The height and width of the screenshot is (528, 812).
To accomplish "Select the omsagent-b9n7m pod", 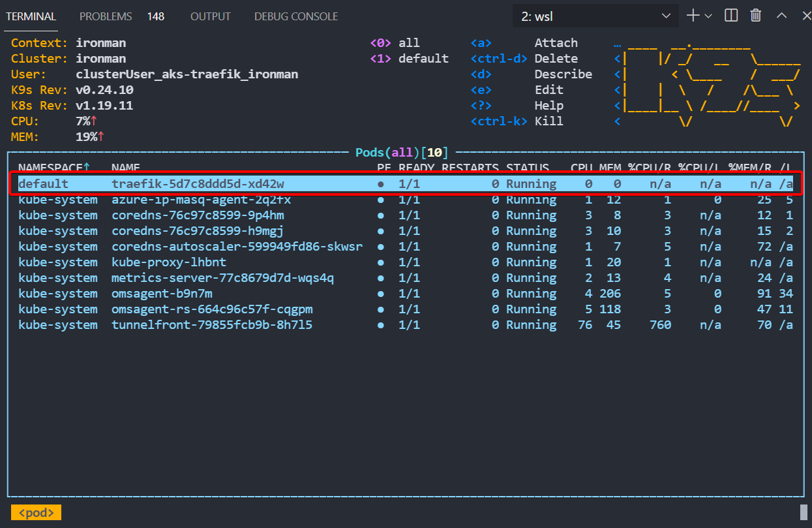I will coord(406,294).
